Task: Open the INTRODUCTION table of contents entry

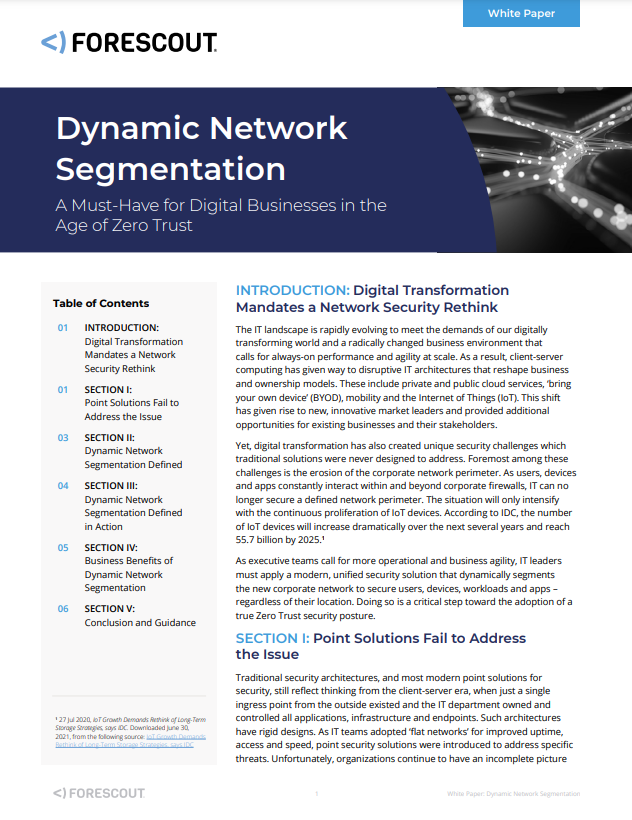Action: (x=133, y=348)
